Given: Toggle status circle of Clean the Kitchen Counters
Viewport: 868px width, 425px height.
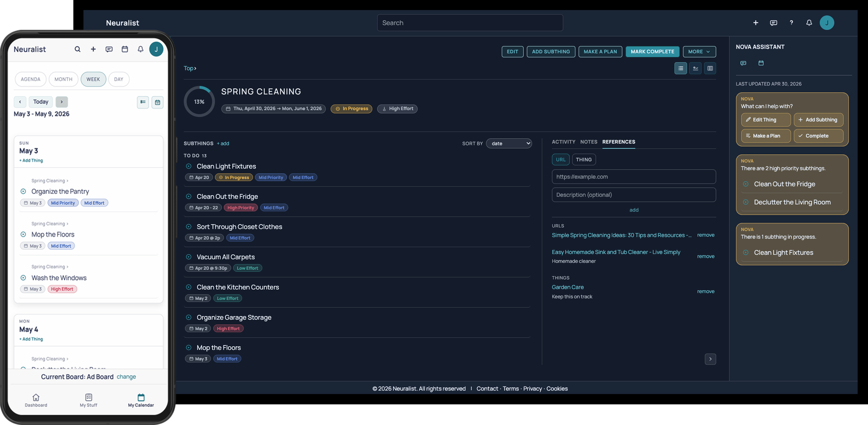Looking at the screenshot, I should coord(189,287).
